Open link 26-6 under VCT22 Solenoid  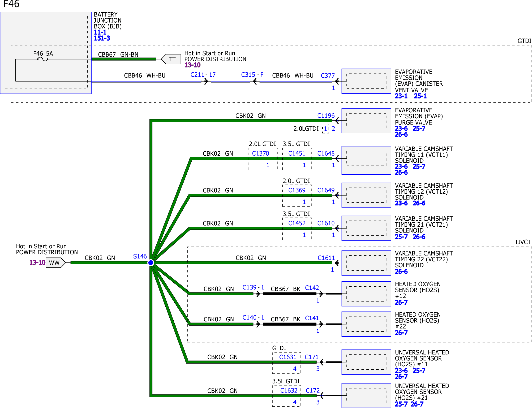point(401,272)
